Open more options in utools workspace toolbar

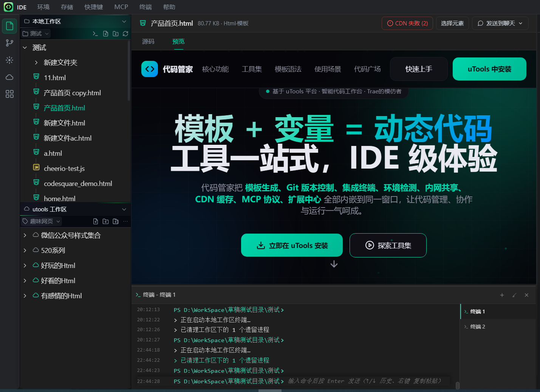click(125, 221)
